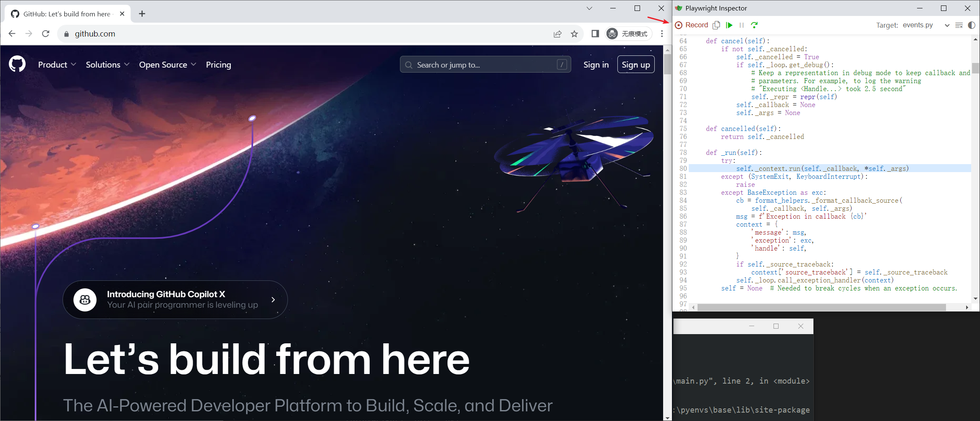Open the Chrome three-dot menu

coord(662,34)
